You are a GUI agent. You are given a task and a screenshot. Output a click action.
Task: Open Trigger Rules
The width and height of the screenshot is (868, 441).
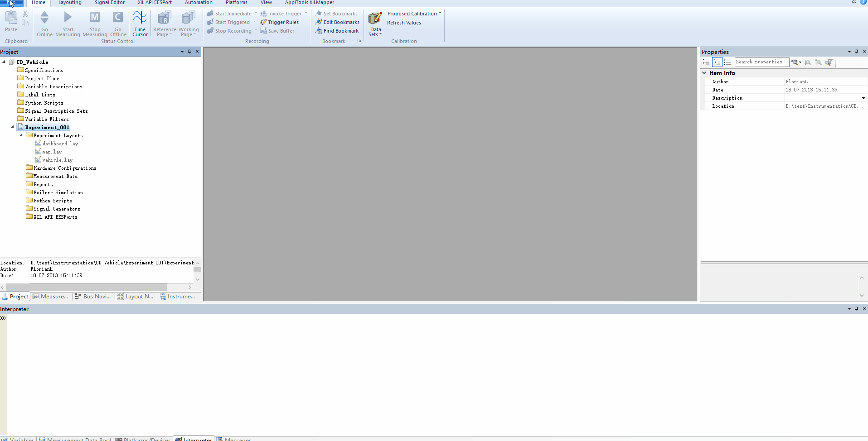(279, 22)
